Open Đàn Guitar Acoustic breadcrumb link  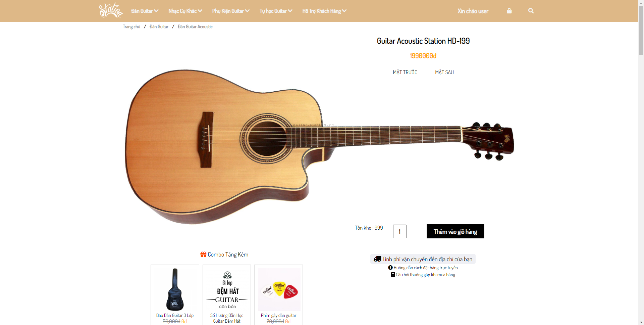195,27
